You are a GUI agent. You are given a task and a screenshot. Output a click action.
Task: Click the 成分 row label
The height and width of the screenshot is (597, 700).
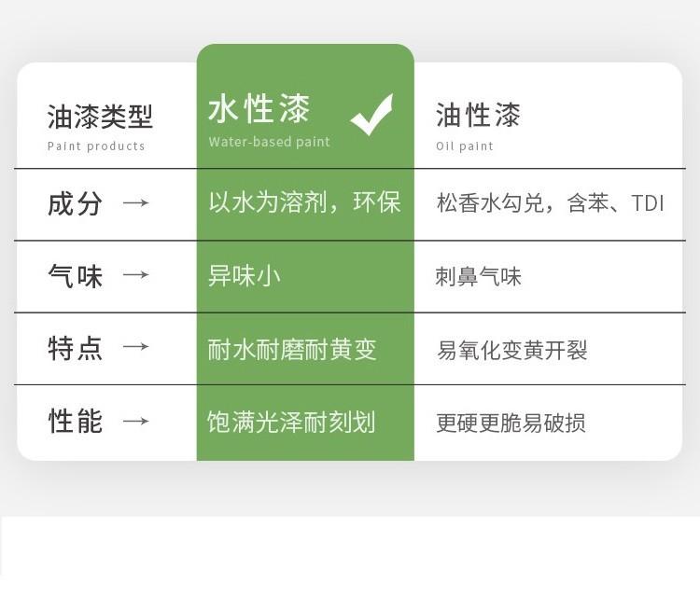pos(75,203)
